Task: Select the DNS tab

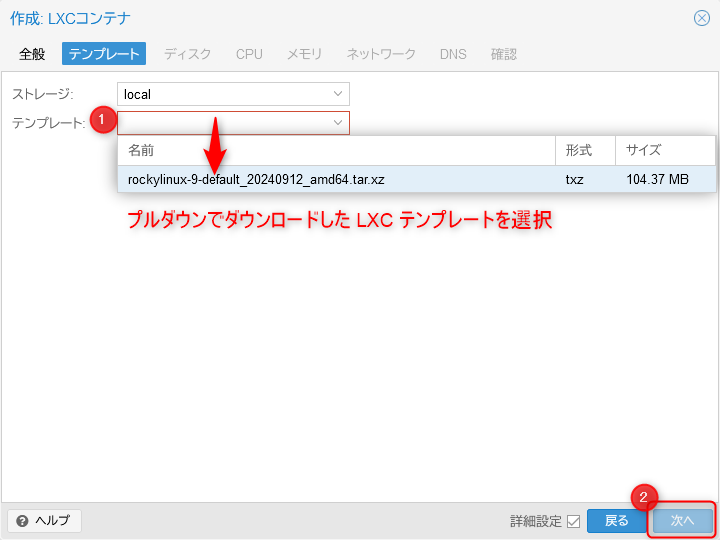Action: coord(453,54)
